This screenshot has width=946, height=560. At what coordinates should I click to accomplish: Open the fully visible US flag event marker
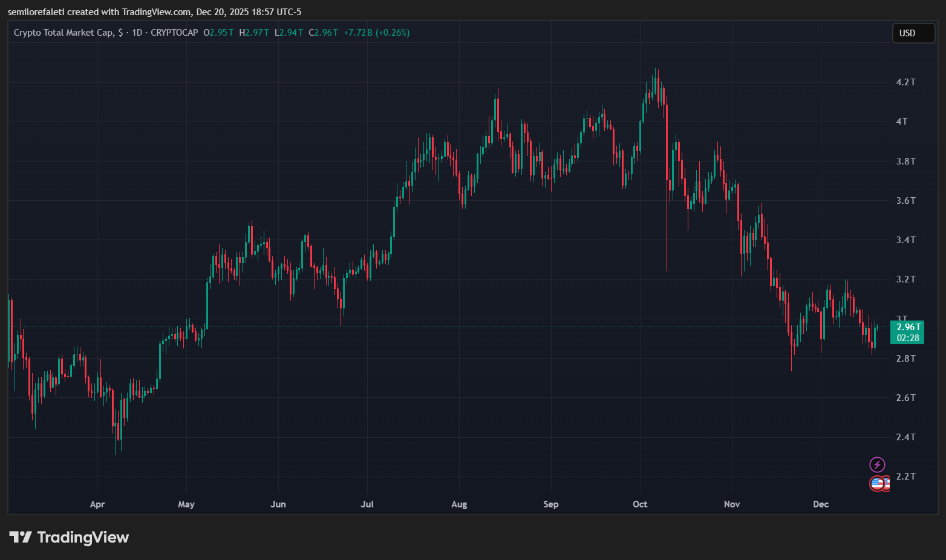tap(877, 483)
